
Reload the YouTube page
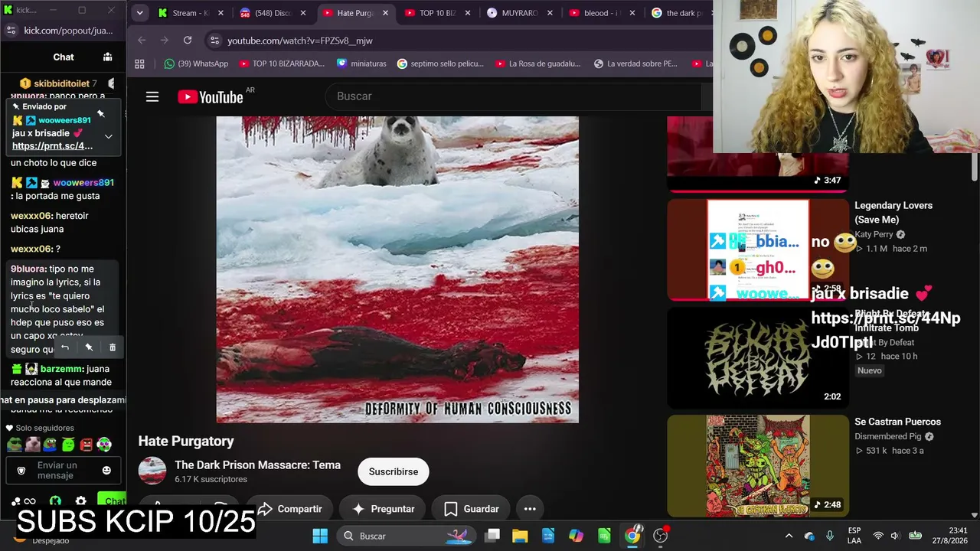click(x=188, y=40)
